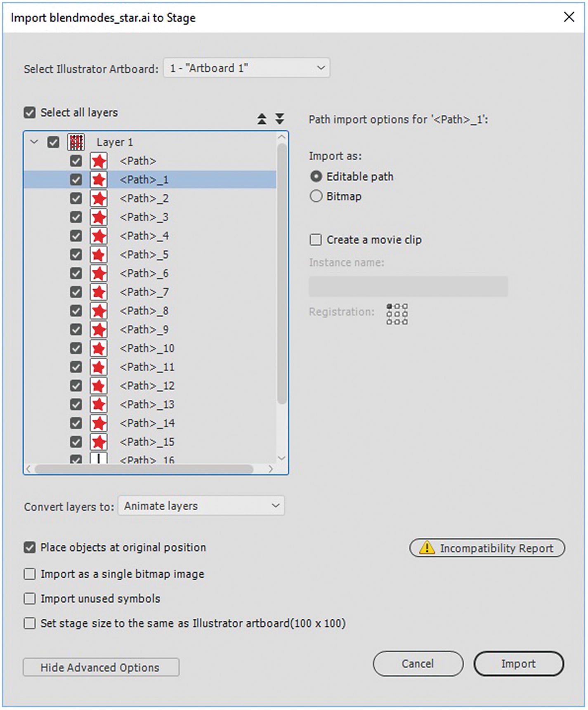Image resolution: width=588 pixels, height=710 pixels.
Task: Click the Layer 1 thumbnail icon
Action: tap(76, 142)
